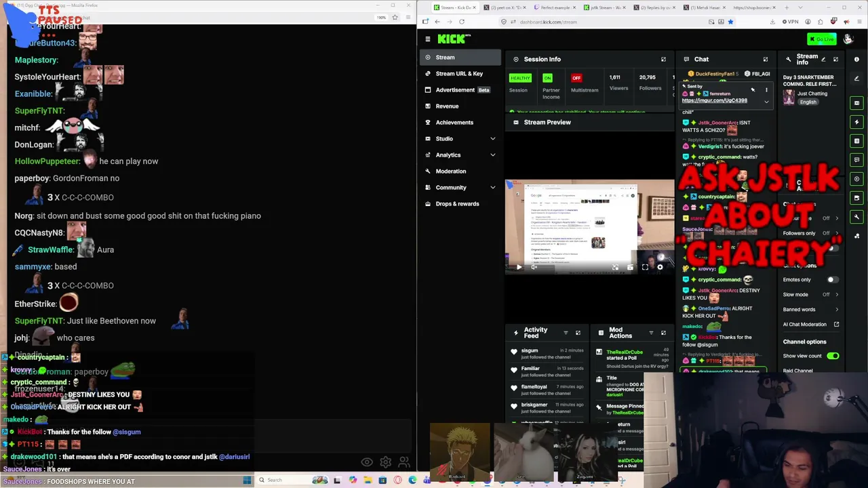Expand the pinned message chevron

click(766, 102)
